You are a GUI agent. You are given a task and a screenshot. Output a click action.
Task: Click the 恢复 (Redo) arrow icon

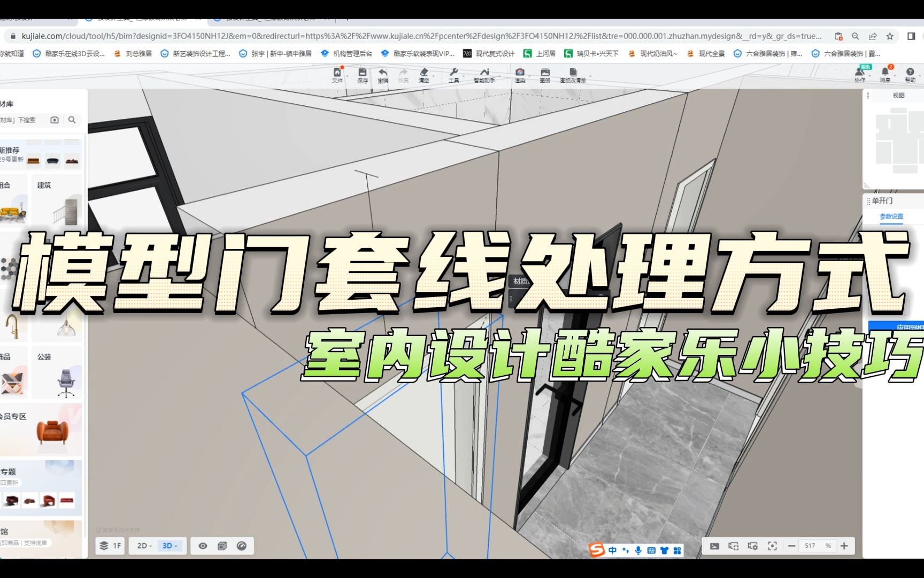[x=403, y=75]
